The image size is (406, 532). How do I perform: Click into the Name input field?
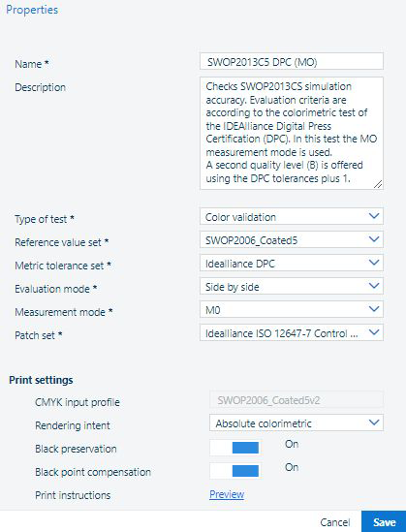(292, 61)
